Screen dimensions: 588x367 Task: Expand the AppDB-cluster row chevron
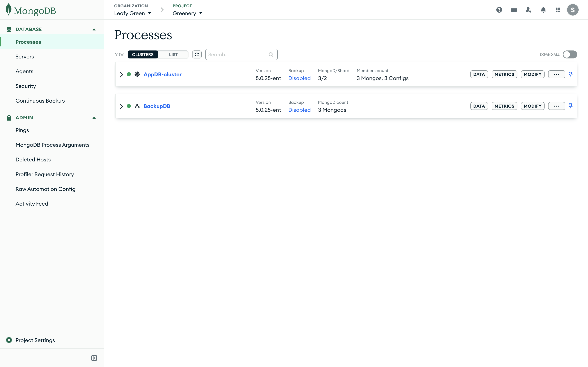[x=122, y=74]
